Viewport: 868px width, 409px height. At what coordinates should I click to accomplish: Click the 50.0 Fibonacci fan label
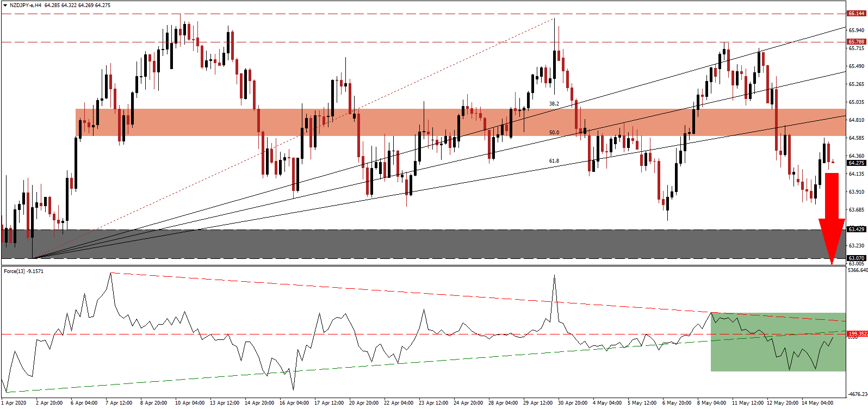[x=554, y=133]
